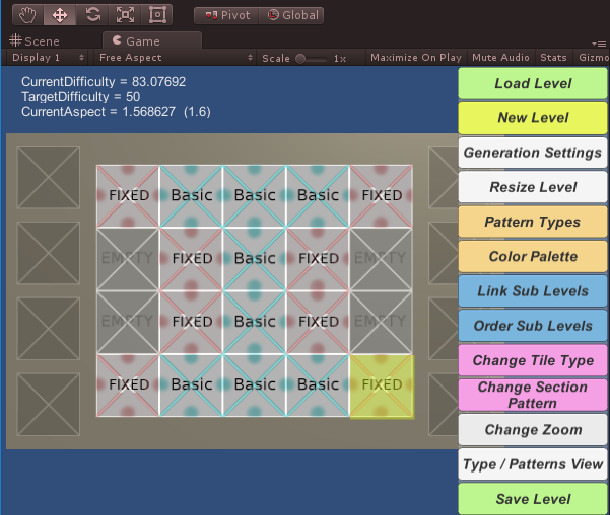The height and width of the screenshot is (515, 610).
Task: Click the Scale slider handle
Action: (x=300, y=59)
